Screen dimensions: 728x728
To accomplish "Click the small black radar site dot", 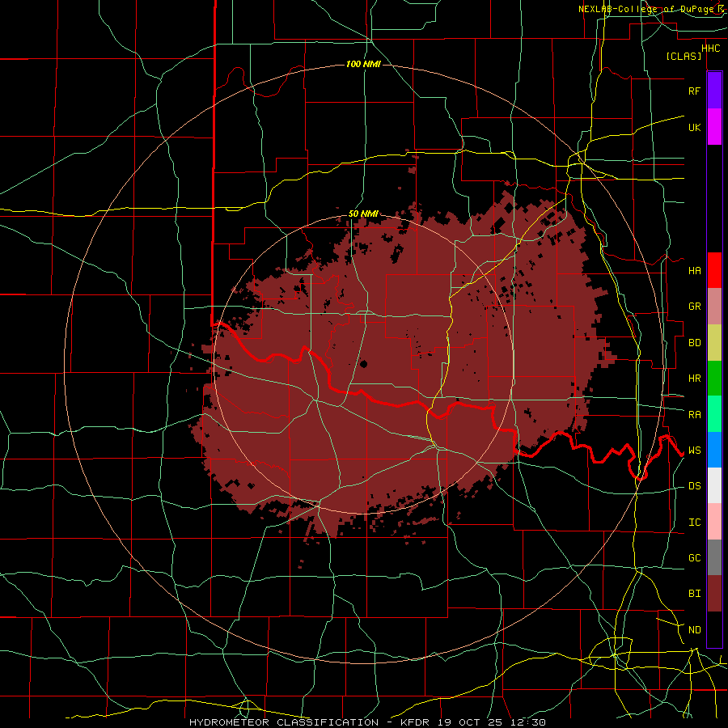I will (363, 363).
